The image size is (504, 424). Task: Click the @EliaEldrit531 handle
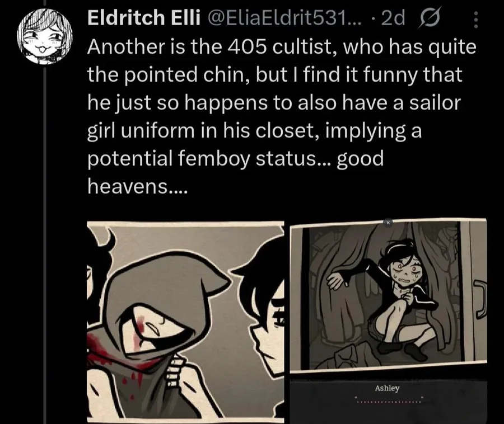285,18
